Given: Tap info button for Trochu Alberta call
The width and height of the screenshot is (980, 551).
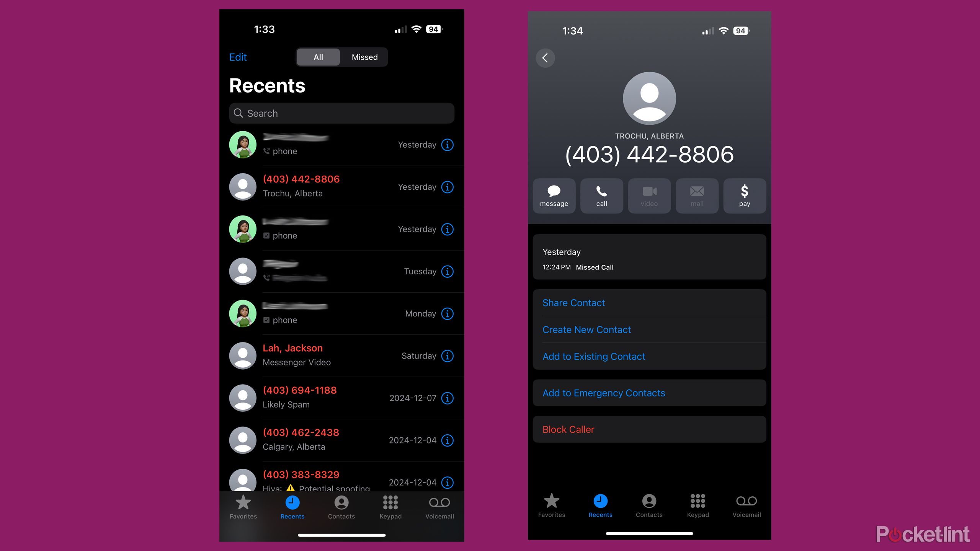Looking at the screenshot, I should pos(448,186).
